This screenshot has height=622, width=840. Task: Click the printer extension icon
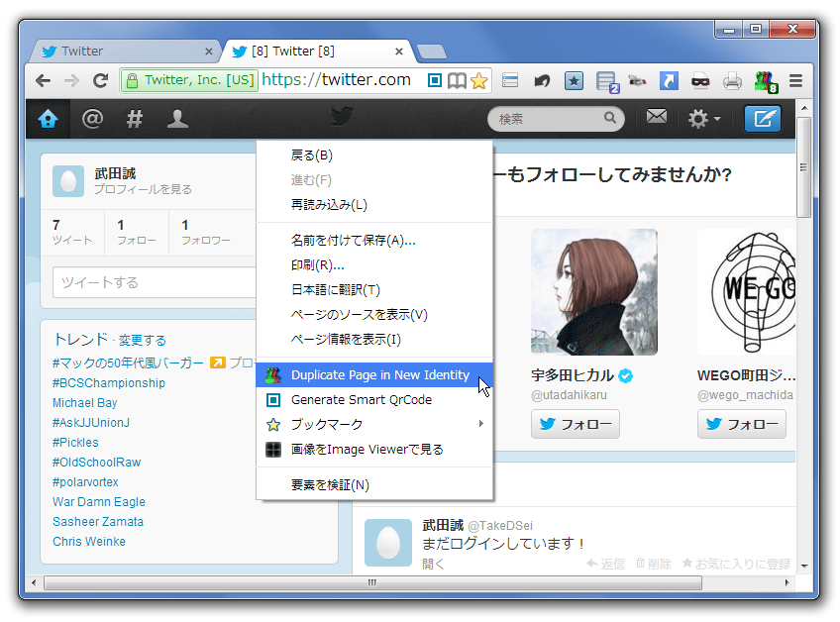click(732, 81)
